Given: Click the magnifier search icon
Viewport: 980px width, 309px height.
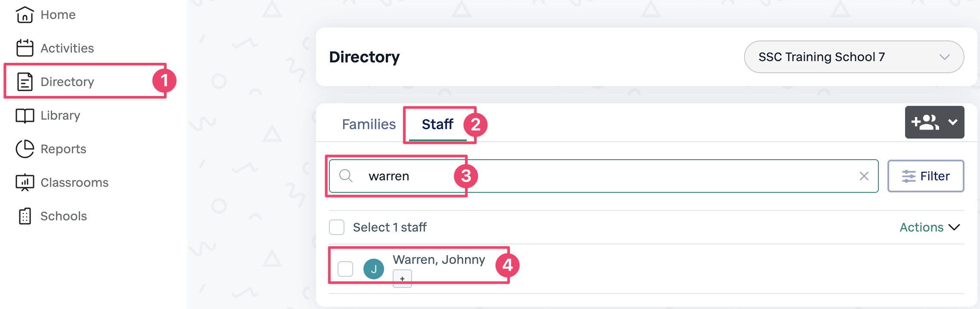Looking at the screenshot, I should point(346,176).
